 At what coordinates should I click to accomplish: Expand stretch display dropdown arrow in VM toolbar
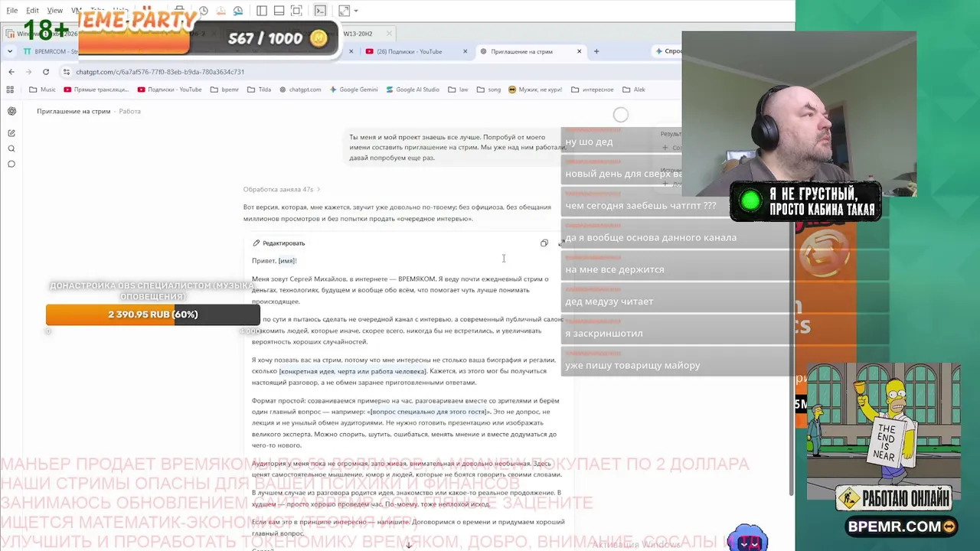click(356, 11)
